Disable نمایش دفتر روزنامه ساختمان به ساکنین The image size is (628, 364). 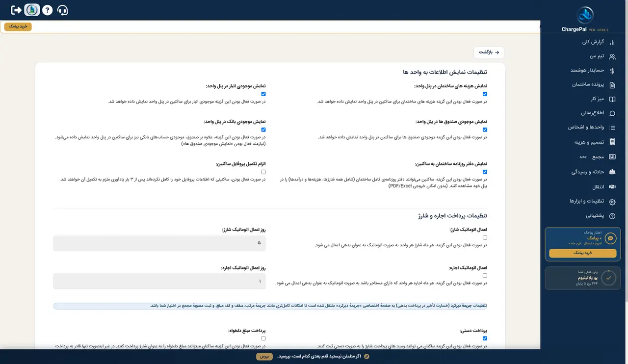pyautogui.click(x=485, y=172)
